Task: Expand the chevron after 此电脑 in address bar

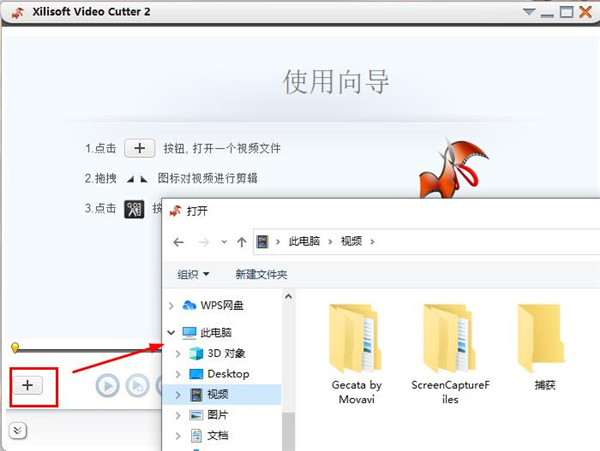Action: click(330, 242)
